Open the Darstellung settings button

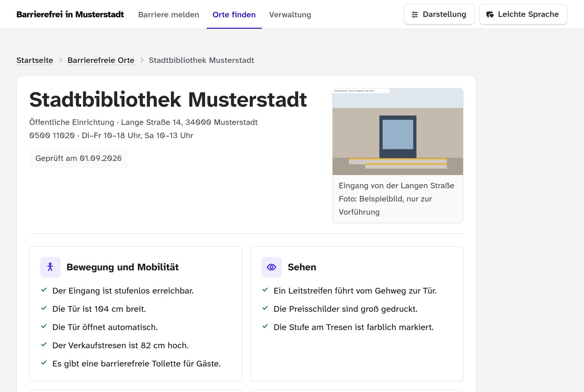(439, 15)
